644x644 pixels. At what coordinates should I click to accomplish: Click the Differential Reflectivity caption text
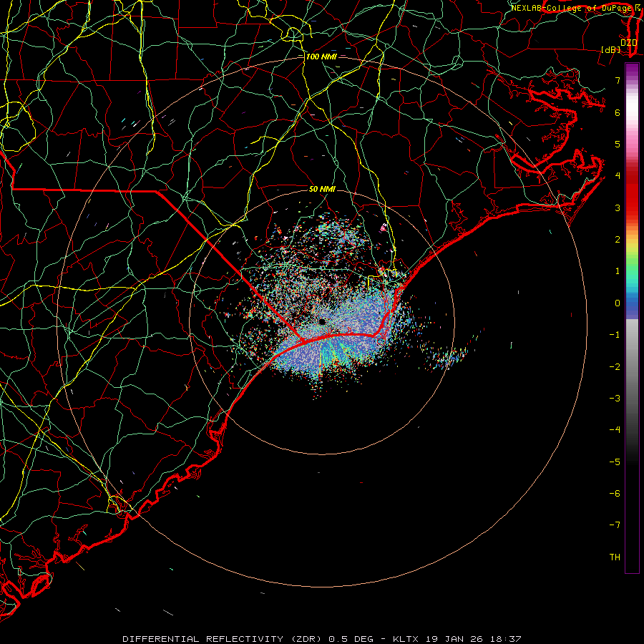pos(321,639)
